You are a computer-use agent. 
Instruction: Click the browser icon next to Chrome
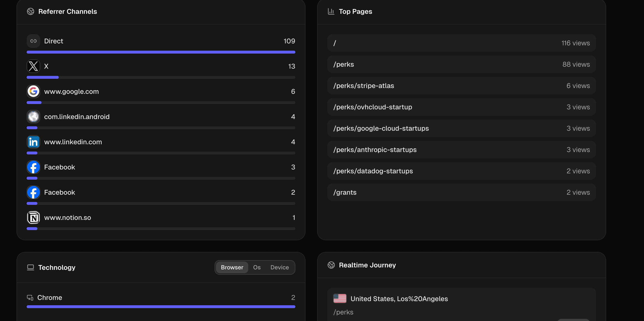[30, 297]
